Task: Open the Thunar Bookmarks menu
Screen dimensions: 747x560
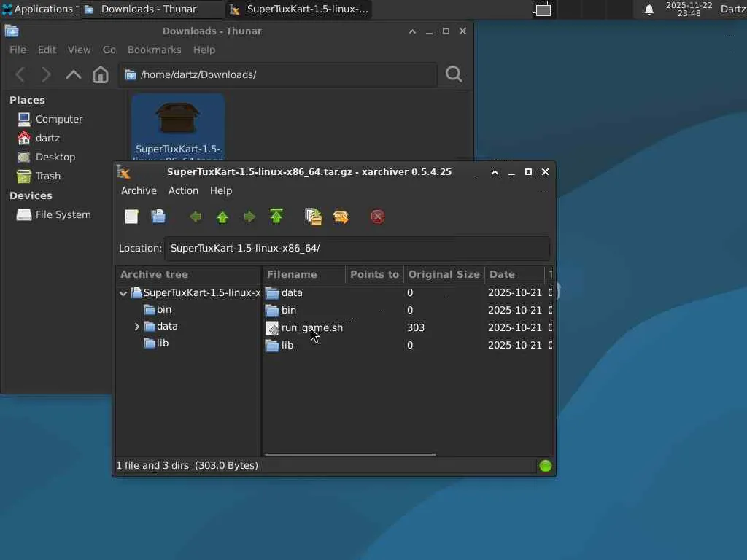Action: pos(155,50)
